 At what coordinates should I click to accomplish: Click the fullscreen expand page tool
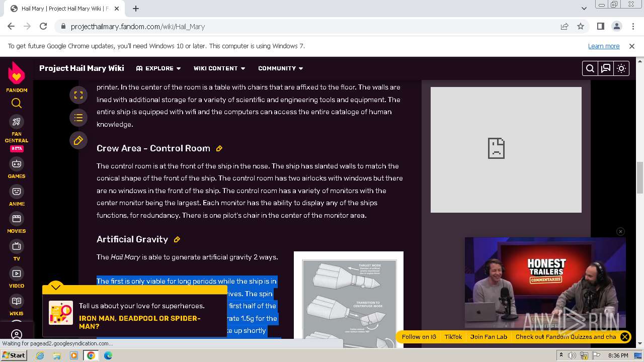[x=78, y=95]
